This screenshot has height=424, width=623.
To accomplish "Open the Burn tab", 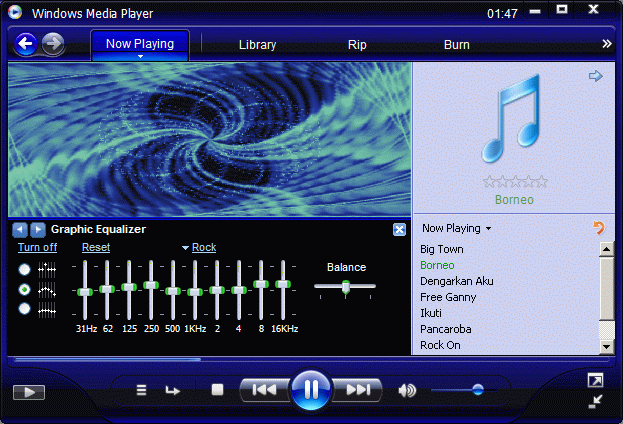I will (x=456, y=45).
